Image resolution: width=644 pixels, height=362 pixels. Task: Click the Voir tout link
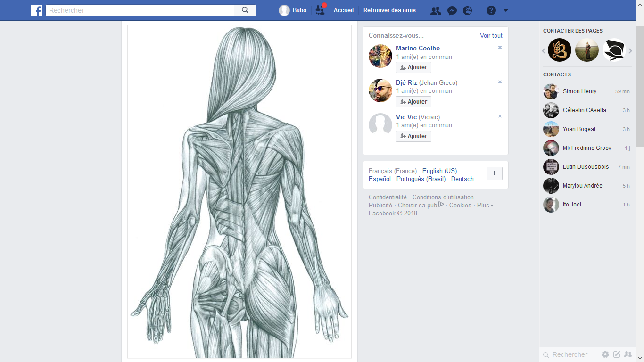tap(491, 35)
